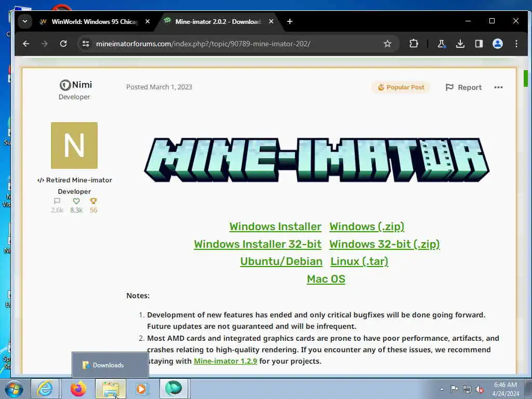Screen dimensions: 532x399
Task: Show the browser downloads icon
Action: point(460,44)
